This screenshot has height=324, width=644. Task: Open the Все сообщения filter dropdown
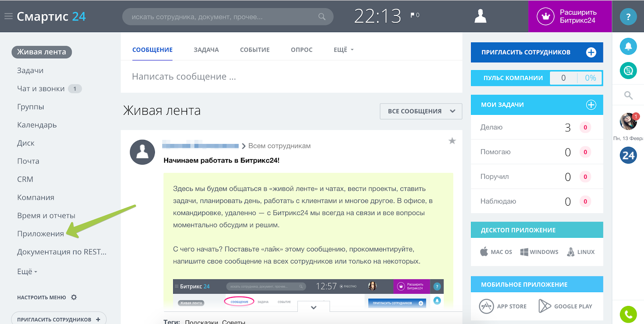[x=421, y=111]
